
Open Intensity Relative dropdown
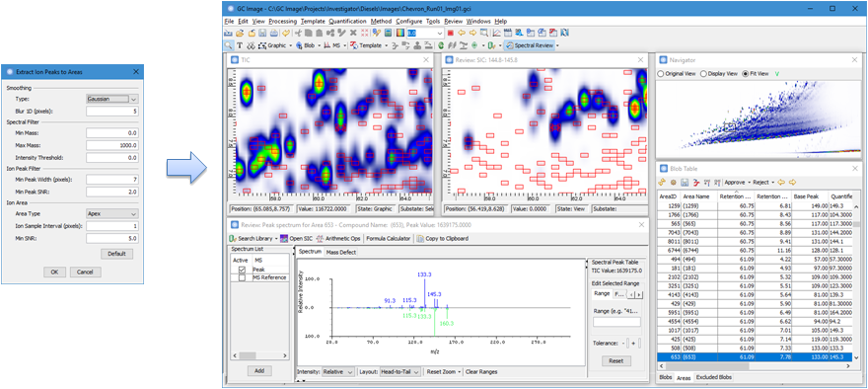(337, 372)
